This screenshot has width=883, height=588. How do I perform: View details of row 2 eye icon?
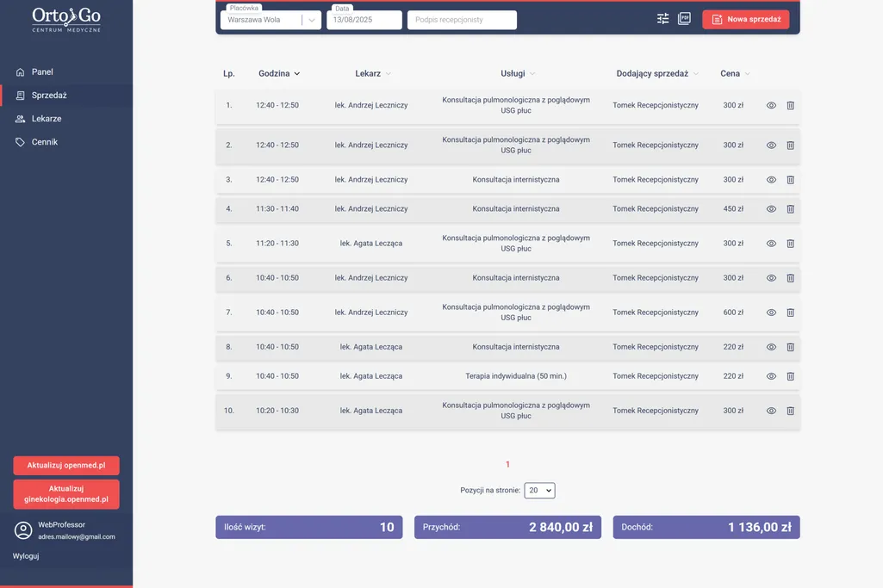click(771, 145)
